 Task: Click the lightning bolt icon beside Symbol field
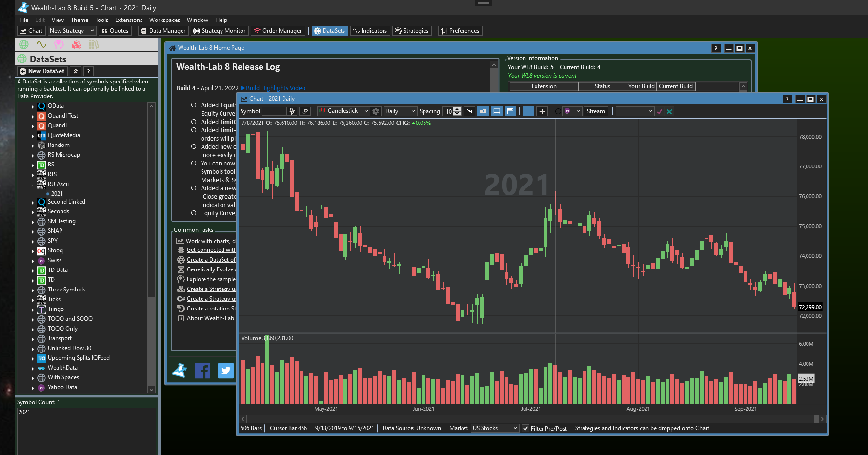(x=292, y=111)
